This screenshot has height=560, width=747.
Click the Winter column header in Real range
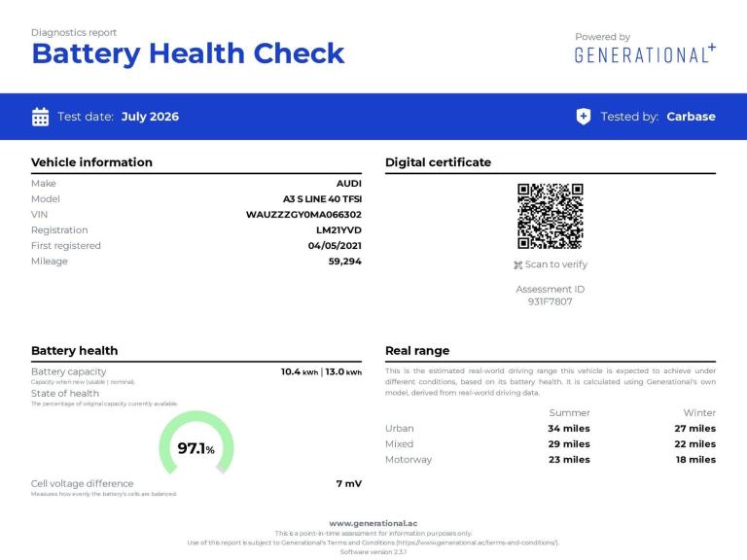(699, 413)
